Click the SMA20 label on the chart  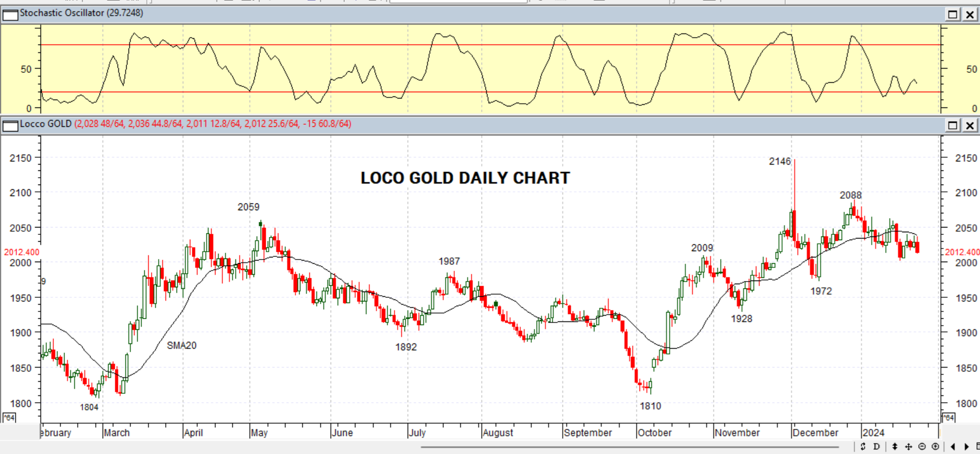tap(182, 345)
